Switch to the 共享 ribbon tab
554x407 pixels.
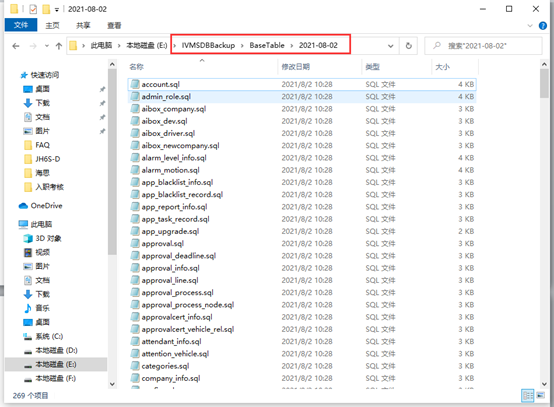(x=83, y=25)
